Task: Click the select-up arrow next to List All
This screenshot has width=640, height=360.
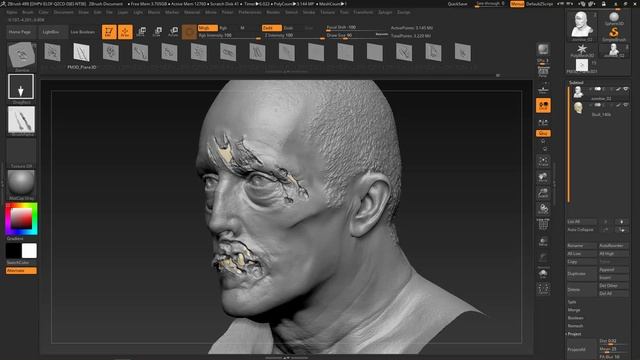Action: tap(605, 222)
